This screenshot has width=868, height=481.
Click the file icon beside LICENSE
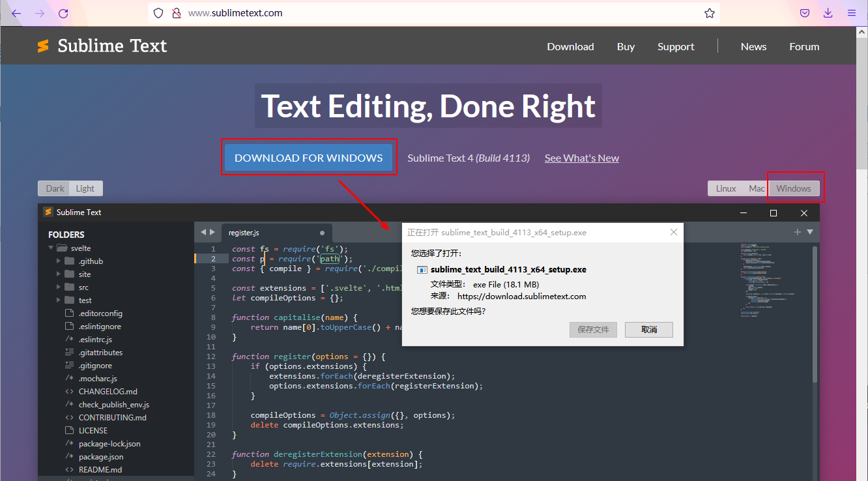coord(70,431)
